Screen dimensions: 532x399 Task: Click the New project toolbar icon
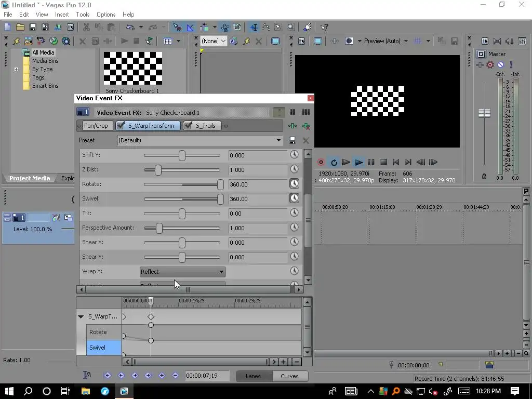(7, 27)
